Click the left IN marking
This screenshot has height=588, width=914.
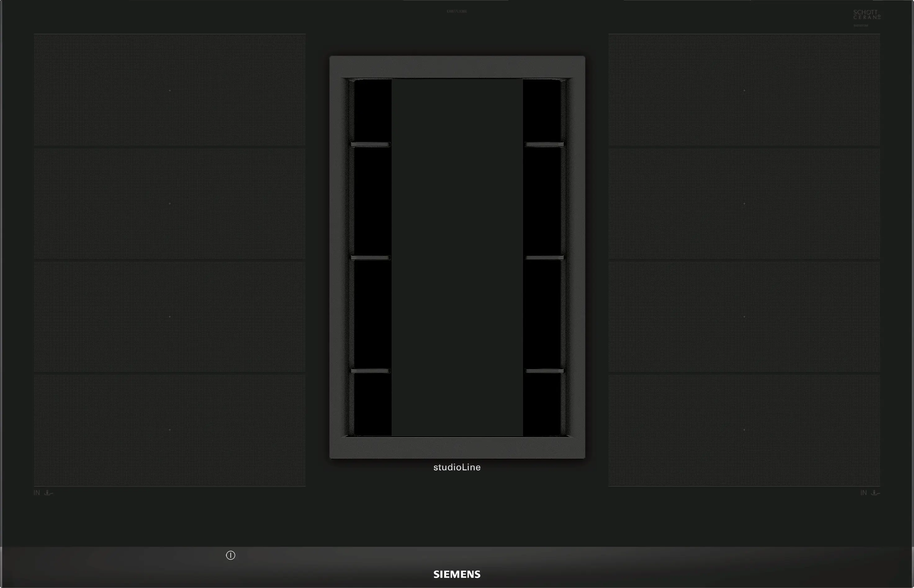click(37, 493)
